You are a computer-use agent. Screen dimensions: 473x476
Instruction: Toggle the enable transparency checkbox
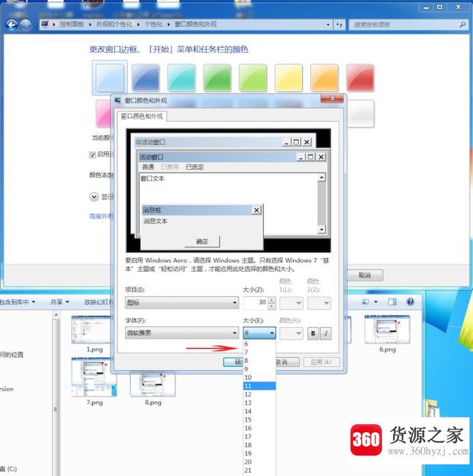[x=92, y=155]
